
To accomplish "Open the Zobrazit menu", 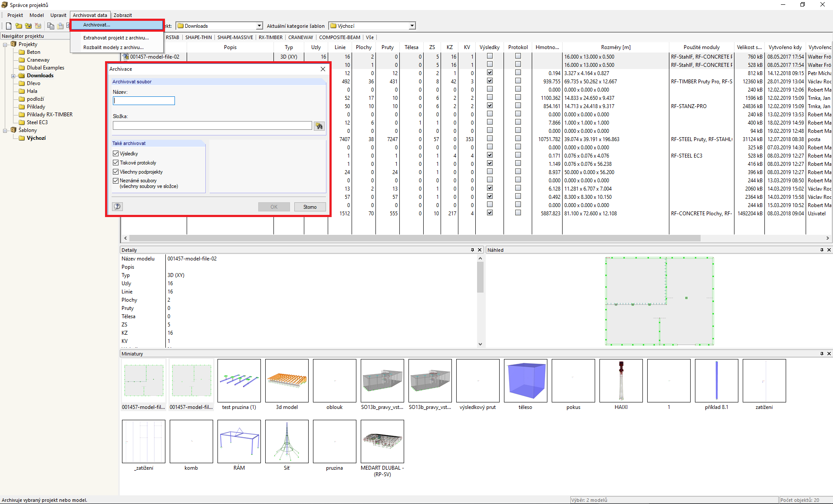I will pos(123,15).
